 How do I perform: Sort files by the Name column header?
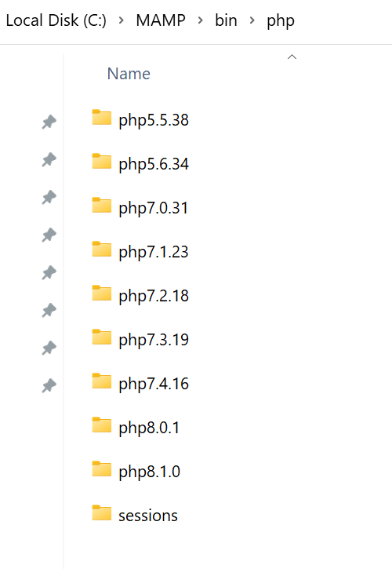[129, 74]
